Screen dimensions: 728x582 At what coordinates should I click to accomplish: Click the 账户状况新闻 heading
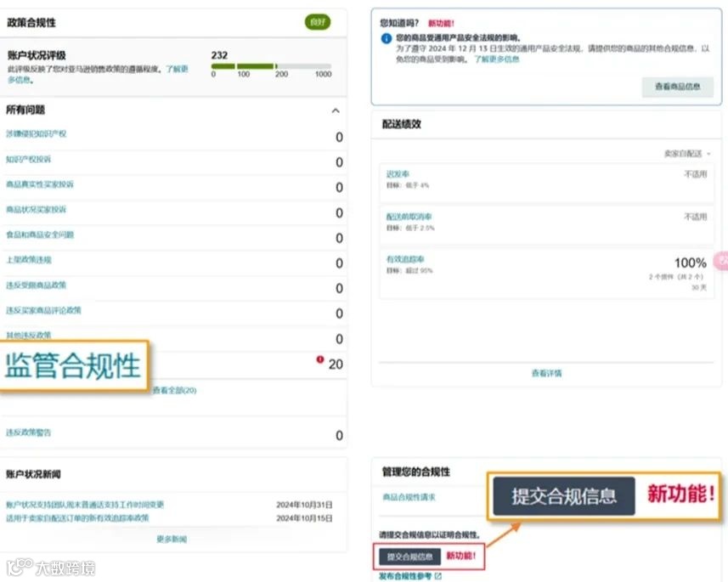click(33, 474)
